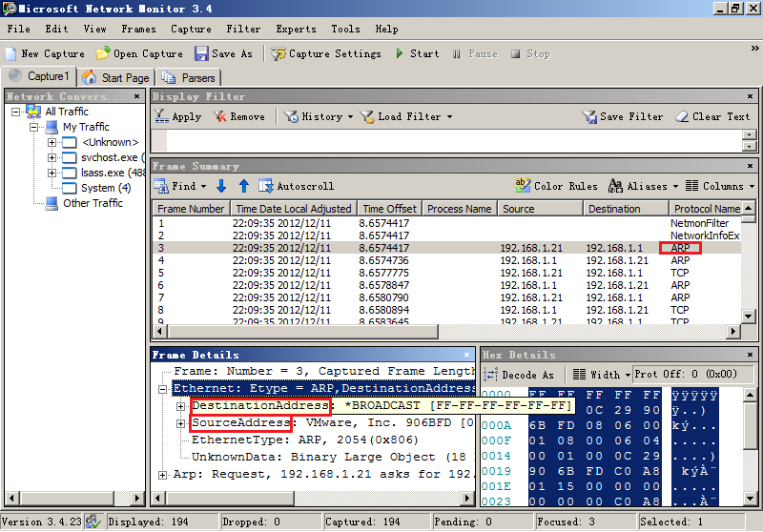The image size is (763, 532).
Task: Click EtherType ARP line in Frame Details
Action: coord(304,440)
